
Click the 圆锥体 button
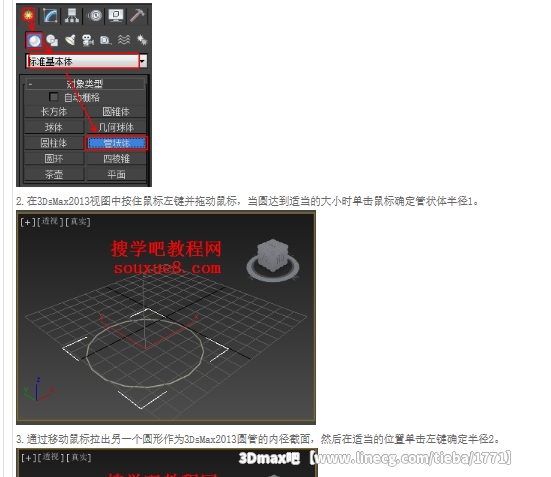pos(116,112)
